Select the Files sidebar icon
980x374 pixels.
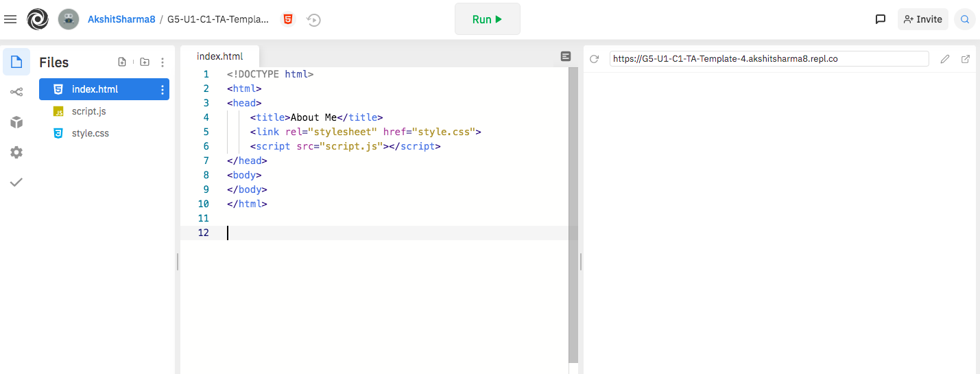click(16, 62)
